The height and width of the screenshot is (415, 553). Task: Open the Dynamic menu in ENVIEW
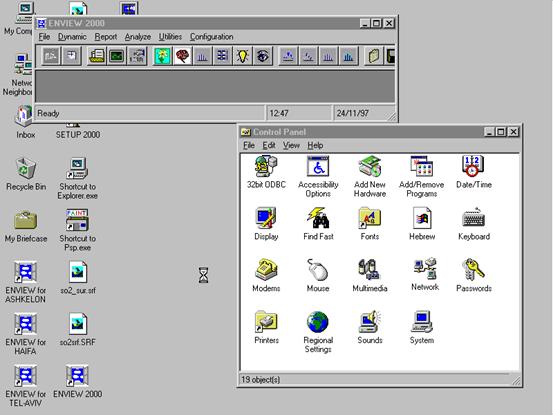(72, 37)
